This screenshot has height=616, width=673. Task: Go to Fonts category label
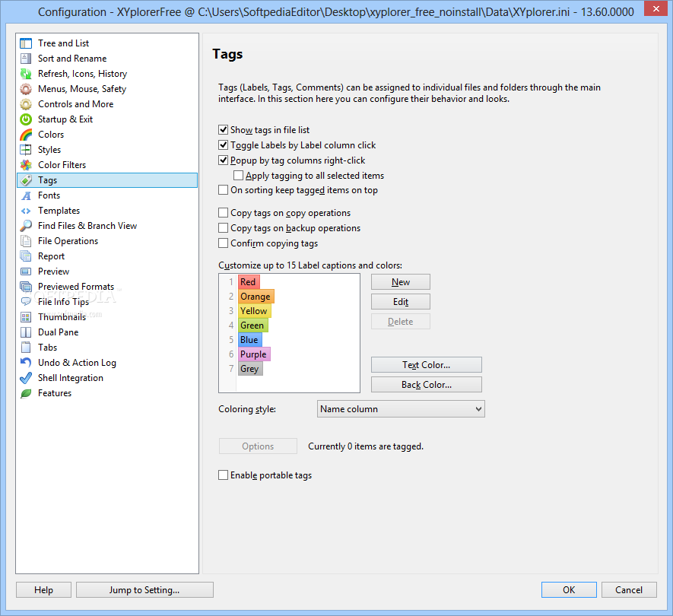point(49,195)
